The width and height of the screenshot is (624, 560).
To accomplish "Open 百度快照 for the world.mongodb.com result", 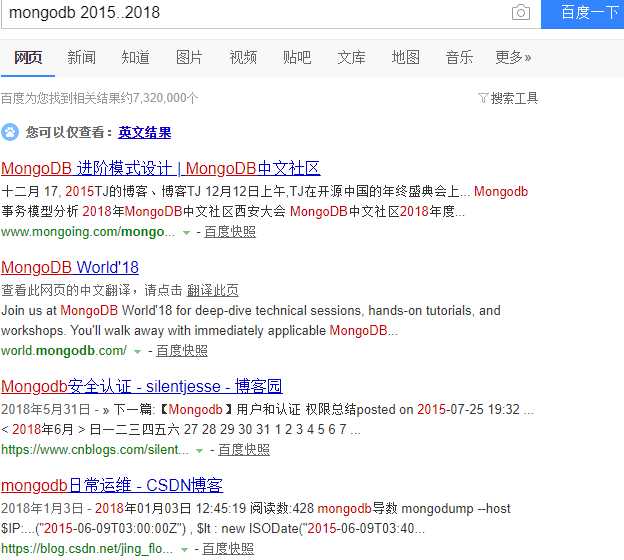I will tap(182, 351).
